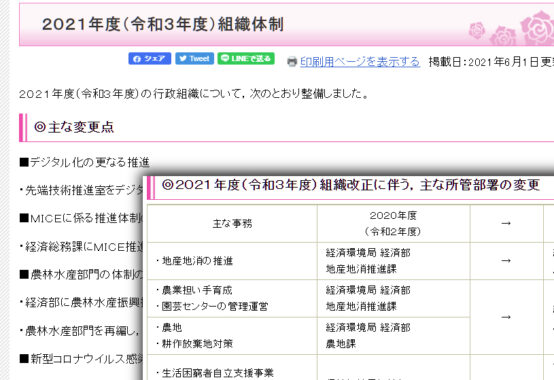Click the 主な事務 table header

click(232, 224)
